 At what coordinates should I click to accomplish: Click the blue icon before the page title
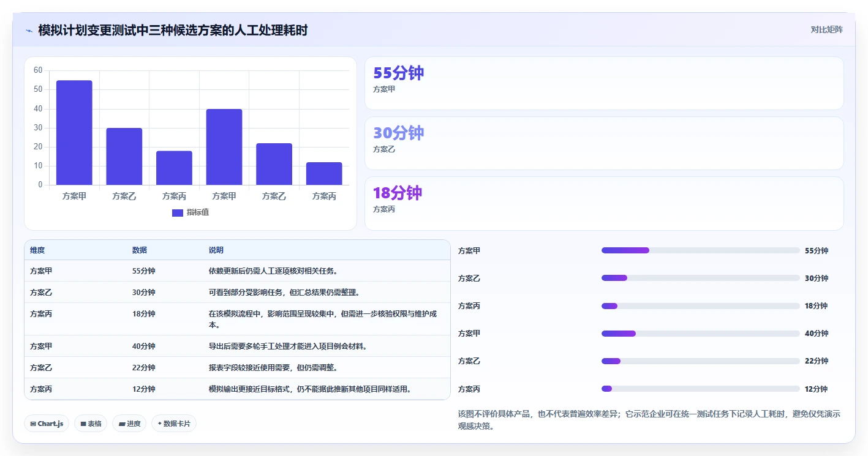click(29, 30)
